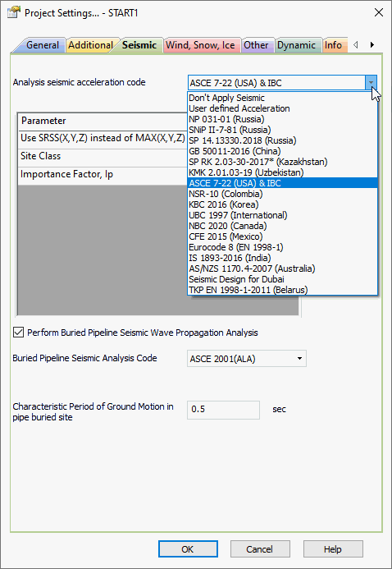The height and width of the screenshot is (569, 392).
Task: Pick SP RK 2.03-30-2017* (Kazakhstan)
Action: (283, 162)
